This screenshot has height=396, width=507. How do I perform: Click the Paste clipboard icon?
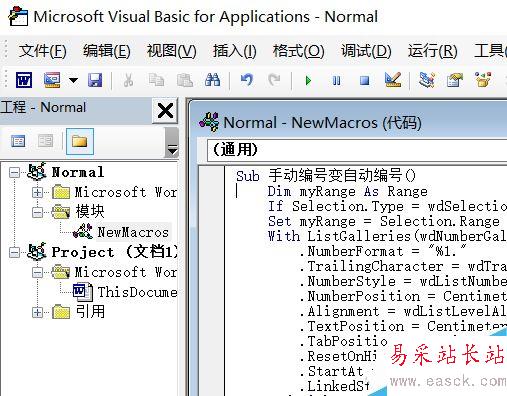[x=185, y=80]
